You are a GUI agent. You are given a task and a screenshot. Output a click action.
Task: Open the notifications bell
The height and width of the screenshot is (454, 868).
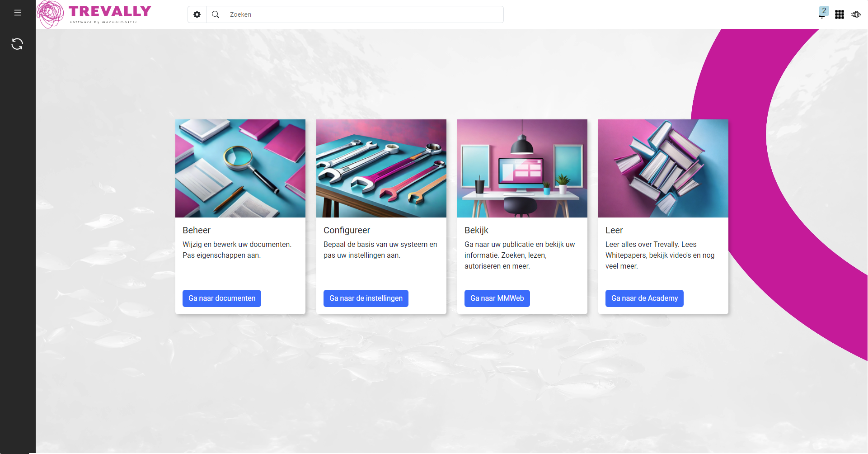click(821, 16)
